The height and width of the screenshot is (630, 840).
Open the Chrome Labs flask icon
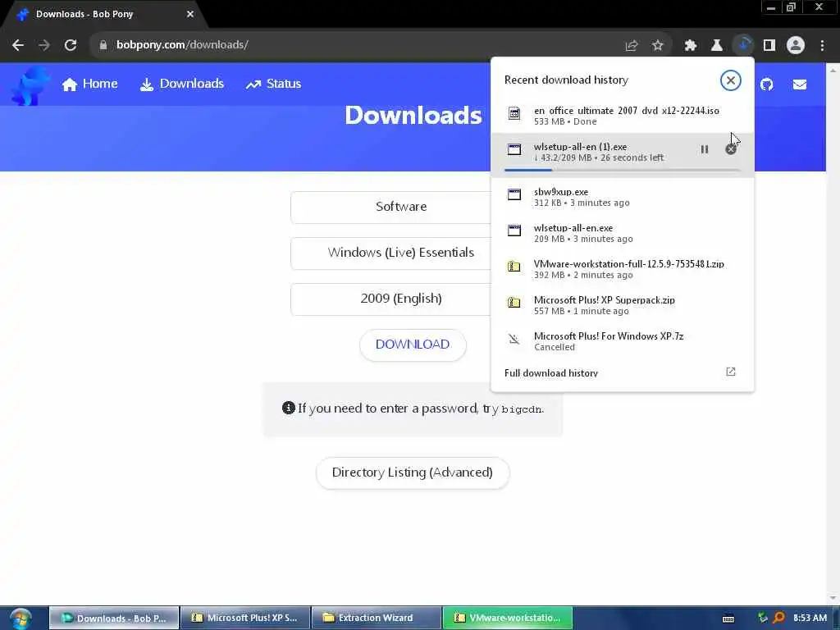tap(717, 46)
